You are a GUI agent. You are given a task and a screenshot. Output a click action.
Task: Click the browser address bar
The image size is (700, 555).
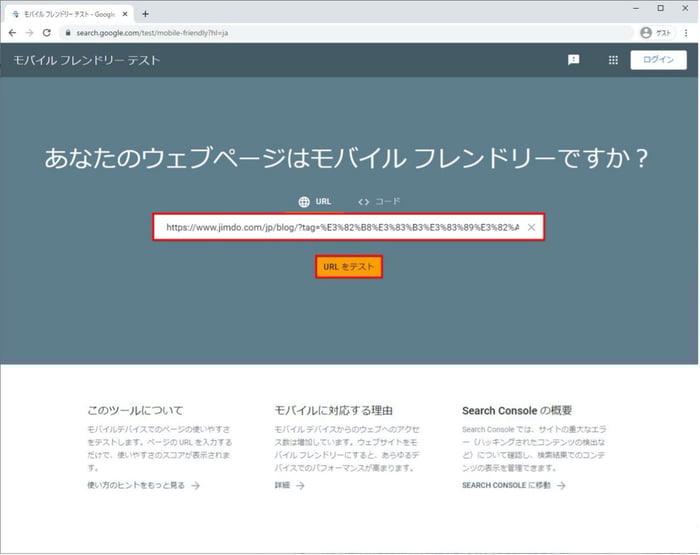tap(346, 33)
